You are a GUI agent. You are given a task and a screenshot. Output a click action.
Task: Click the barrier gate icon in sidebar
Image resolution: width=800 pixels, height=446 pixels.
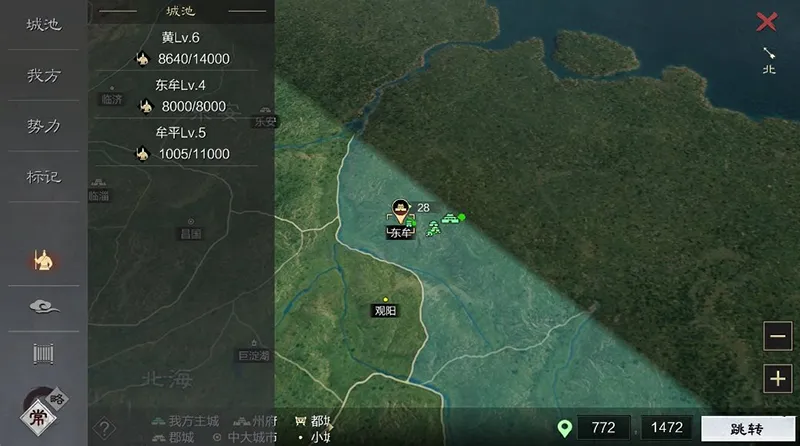(x=43, y=354)
